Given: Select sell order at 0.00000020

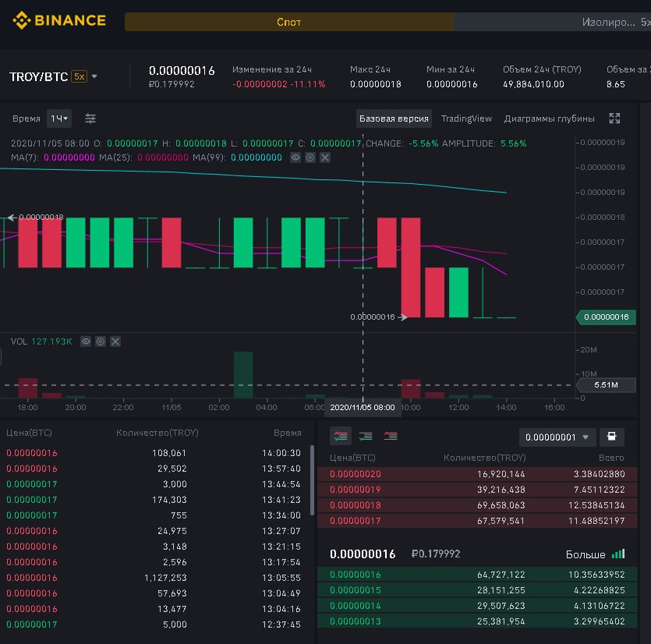Looking at the screenshot, I should [x=477, y=474].
